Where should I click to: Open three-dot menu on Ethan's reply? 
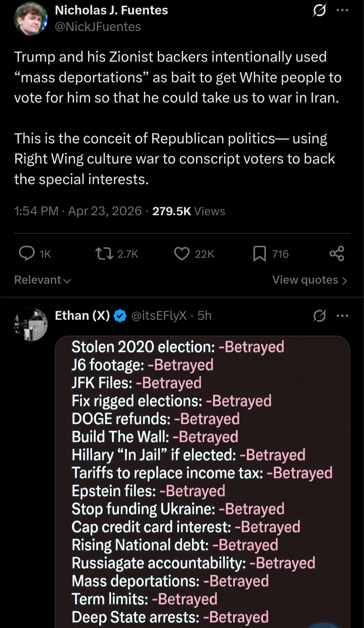pyautogui.click(x=342, y=316)
